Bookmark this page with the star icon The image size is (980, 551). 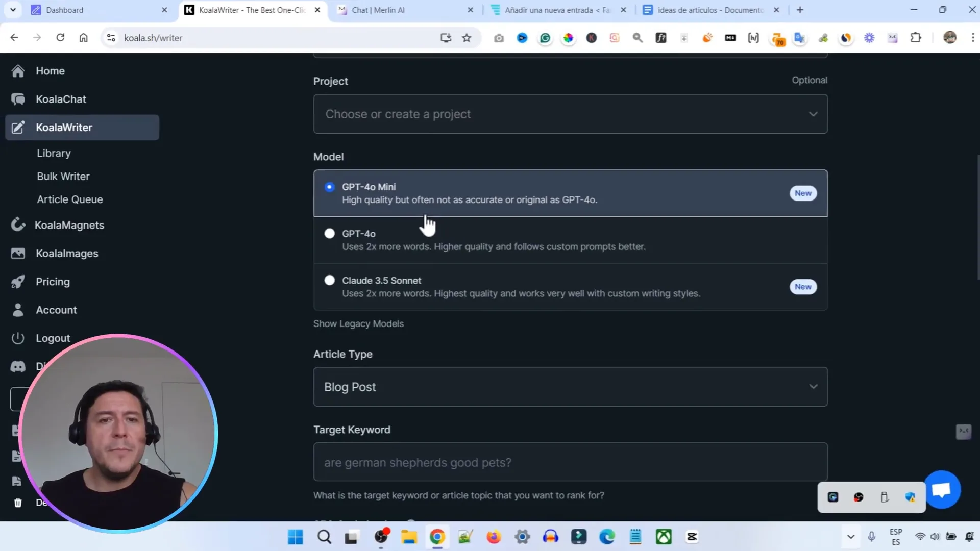coord(467,38)
